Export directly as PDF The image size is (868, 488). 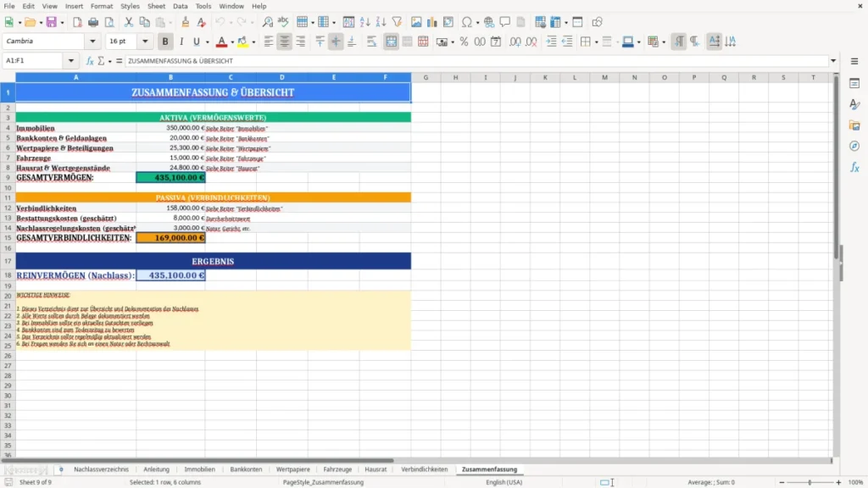(77, 22)
